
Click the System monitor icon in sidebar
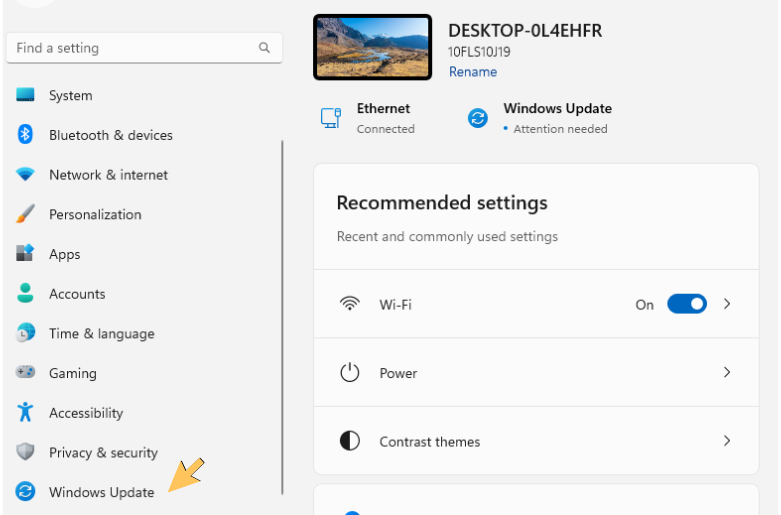(x=25, y=95)
